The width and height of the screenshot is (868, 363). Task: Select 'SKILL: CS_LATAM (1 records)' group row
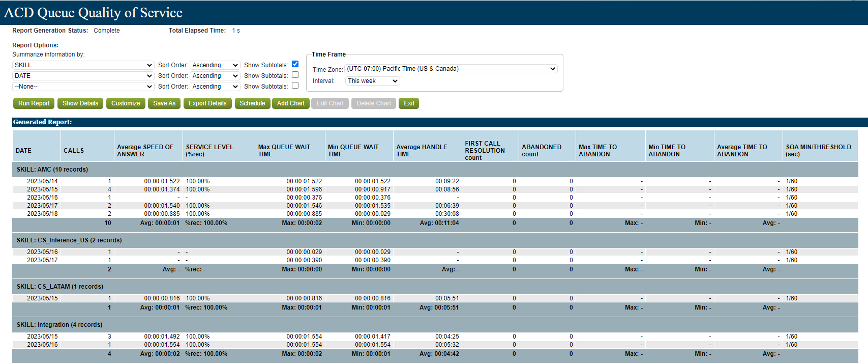tap(435, 287)
